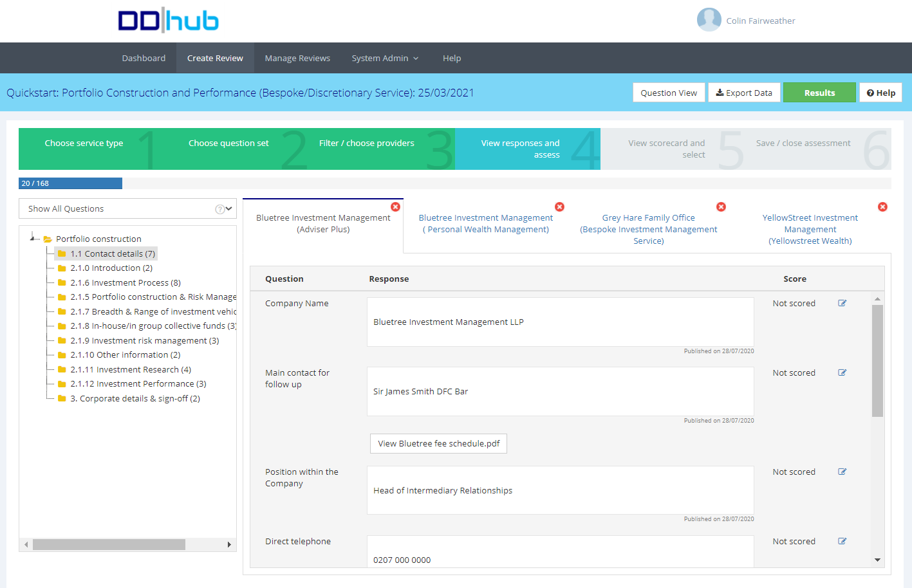The height and width of the screenshot is (588, 912).
Task: Click Bluetree Investment Management LLP response field
Action: (560, 322)
